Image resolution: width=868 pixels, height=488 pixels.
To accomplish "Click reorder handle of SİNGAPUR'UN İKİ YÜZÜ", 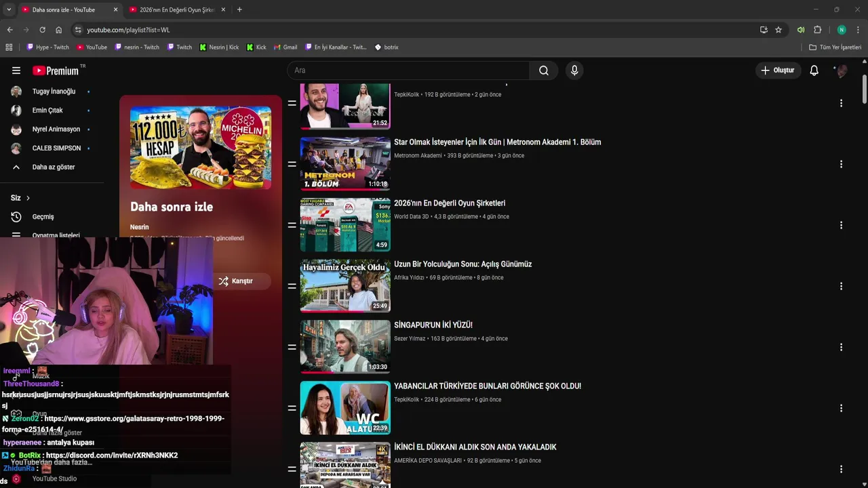I will click(x=292, y=347).
